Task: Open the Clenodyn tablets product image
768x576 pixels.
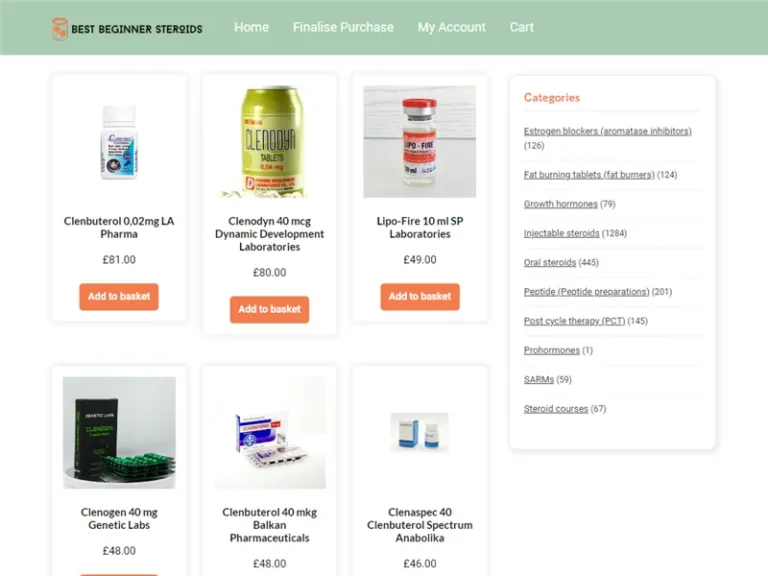Action: [269, 142]
